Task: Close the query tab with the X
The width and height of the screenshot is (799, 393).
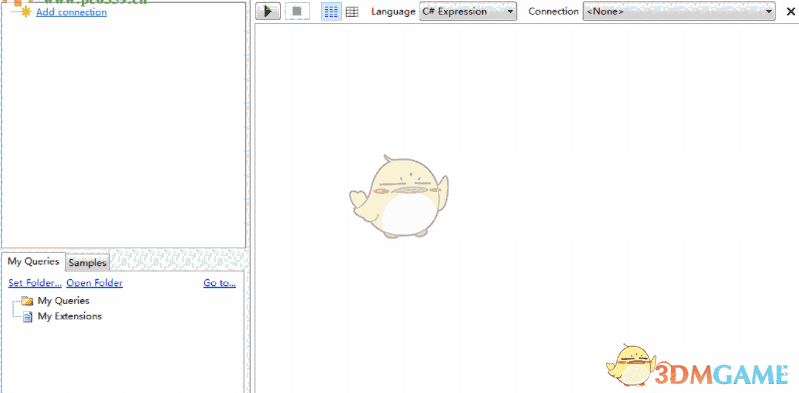Action: click(x=791, y=12)
